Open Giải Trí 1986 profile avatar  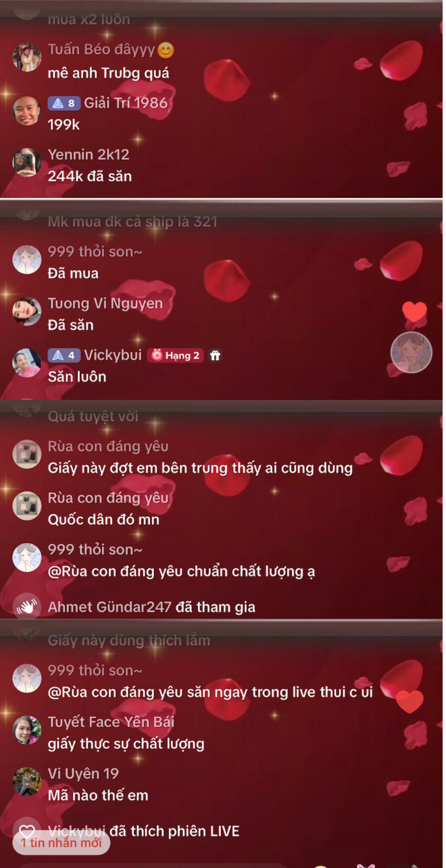pos(27,111)
